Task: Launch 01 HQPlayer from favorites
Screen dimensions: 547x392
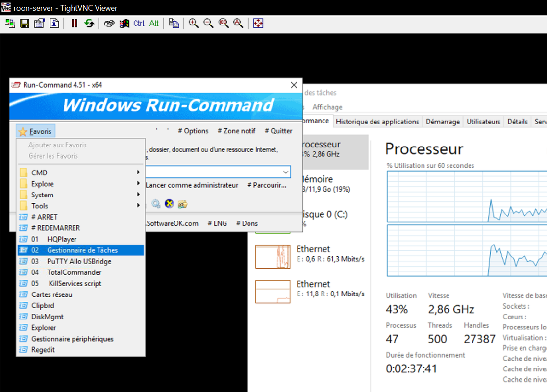Action: [x=80, y=239]
